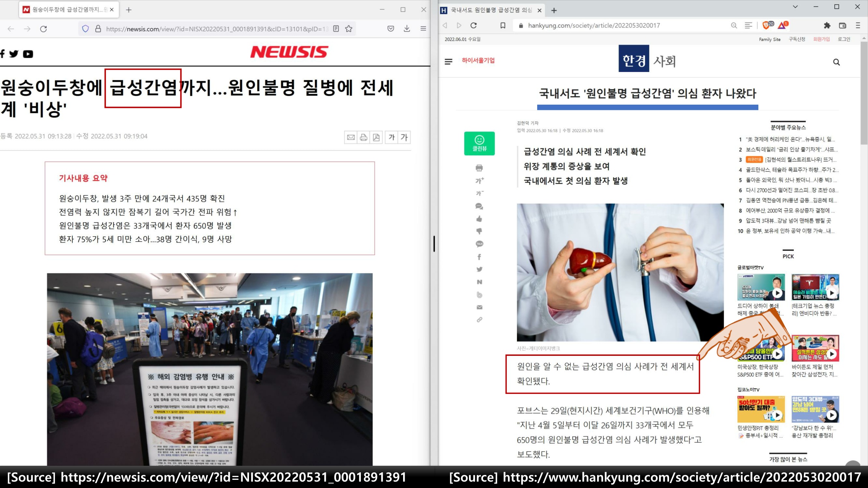Screen dimensions: 868x488
Task: Open a new tab in Firefox
Action: pos(128,10)
